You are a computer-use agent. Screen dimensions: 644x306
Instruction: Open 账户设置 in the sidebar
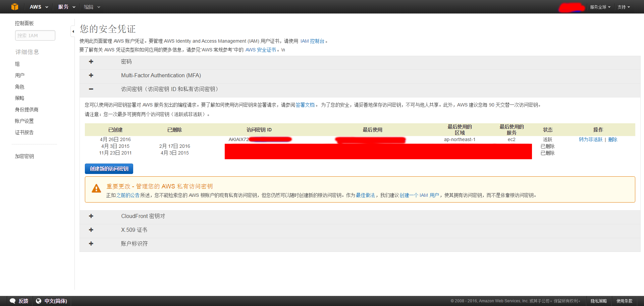coord(24,121)
